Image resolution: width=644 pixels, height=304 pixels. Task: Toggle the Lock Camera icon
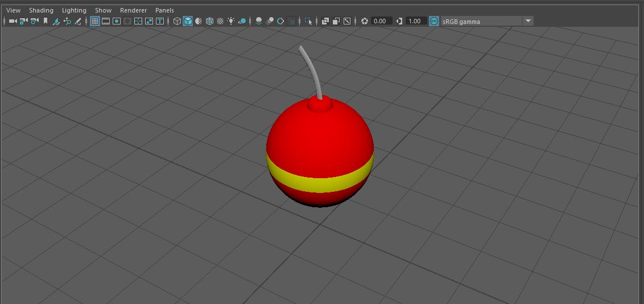[x=24, y=21]
